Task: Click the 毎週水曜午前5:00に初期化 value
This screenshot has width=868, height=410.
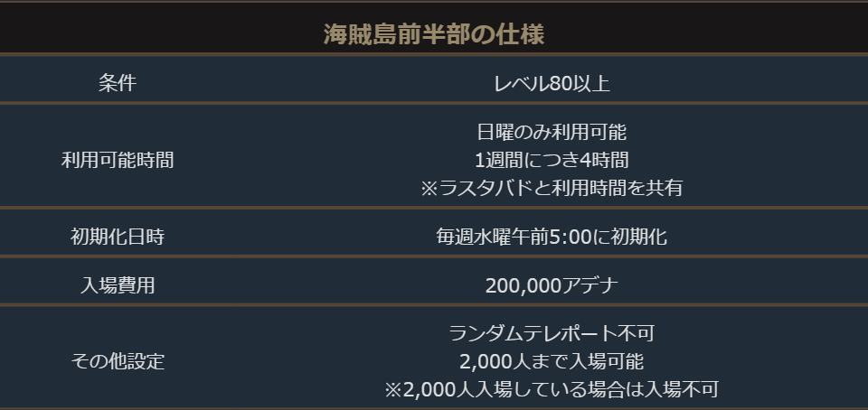Action: point(552,237)
